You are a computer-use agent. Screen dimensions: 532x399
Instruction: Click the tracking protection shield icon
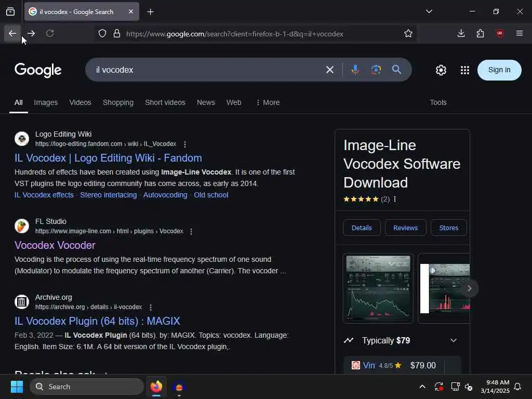coord(102,34)
